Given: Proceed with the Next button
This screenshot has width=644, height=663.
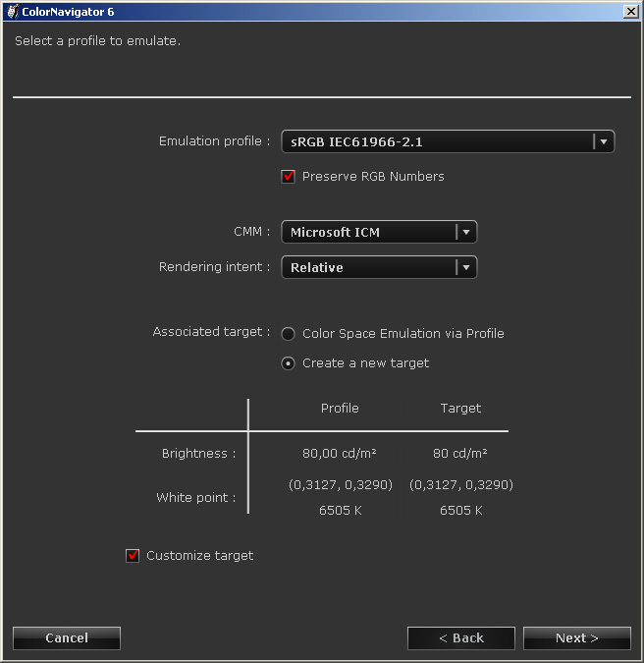Looking at the screenshot, I should click(577, 638).
